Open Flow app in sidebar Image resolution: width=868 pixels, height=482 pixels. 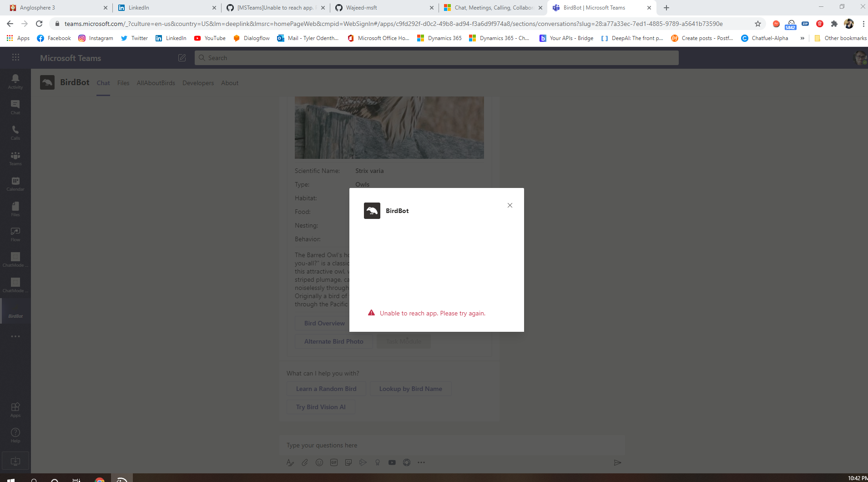(x=15, y=234)
